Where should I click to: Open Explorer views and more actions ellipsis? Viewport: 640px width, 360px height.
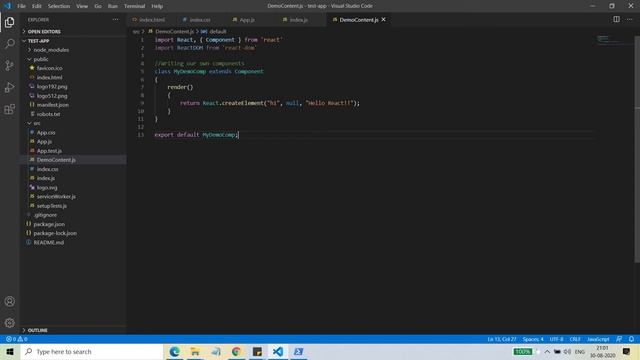point(116,20)
